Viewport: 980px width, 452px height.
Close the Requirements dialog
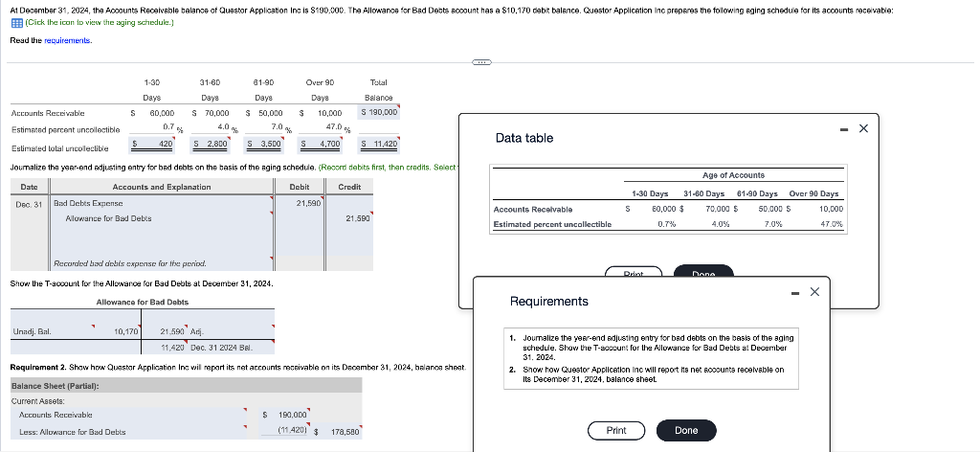813,292
